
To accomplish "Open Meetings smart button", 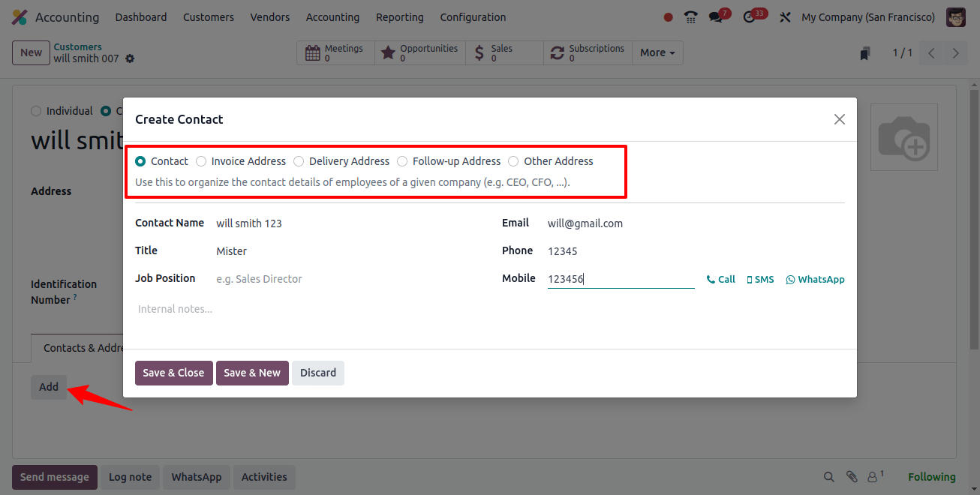I will [x=335, y=53].
